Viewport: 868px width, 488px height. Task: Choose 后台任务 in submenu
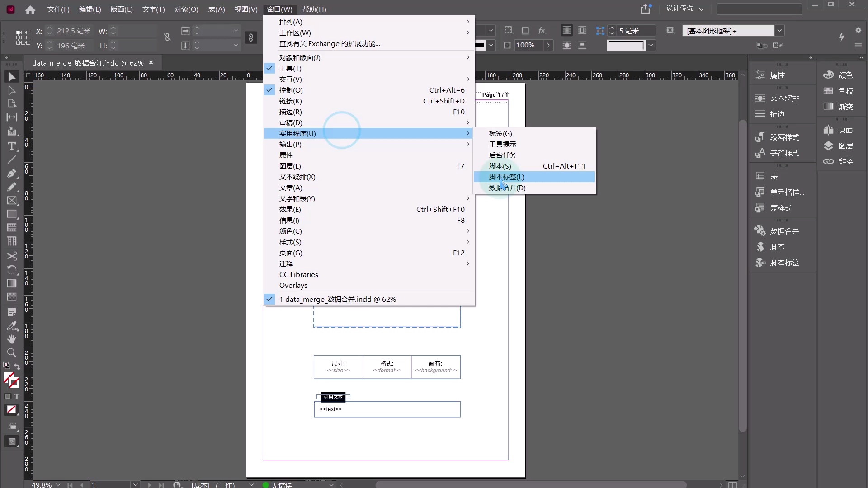534,155
